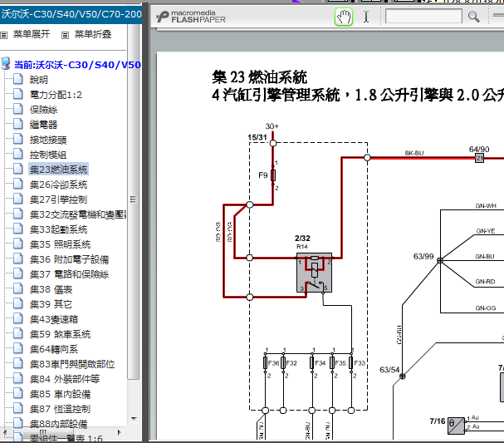Open 集35 照明系統 in the tree
This screenshot has height=443, width=504.
[60, 244]
